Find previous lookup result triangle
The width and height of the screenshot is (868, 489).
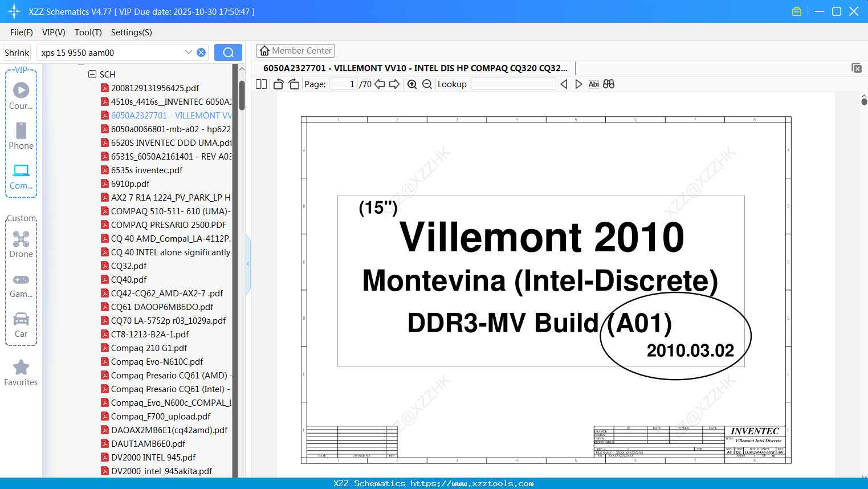click(564, 84)
